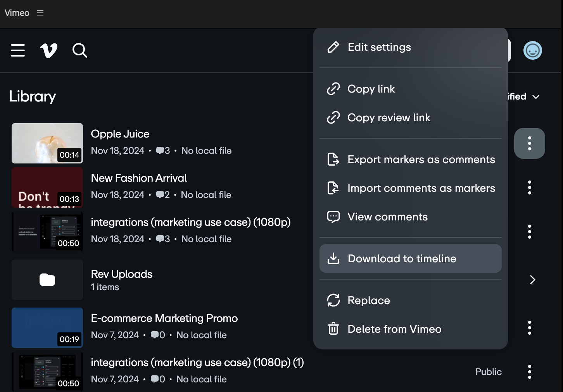The width and height of the screenshot is (563, 392).
Task: Open the Rev Uploads folder arrow
Action: coord(532,280)
